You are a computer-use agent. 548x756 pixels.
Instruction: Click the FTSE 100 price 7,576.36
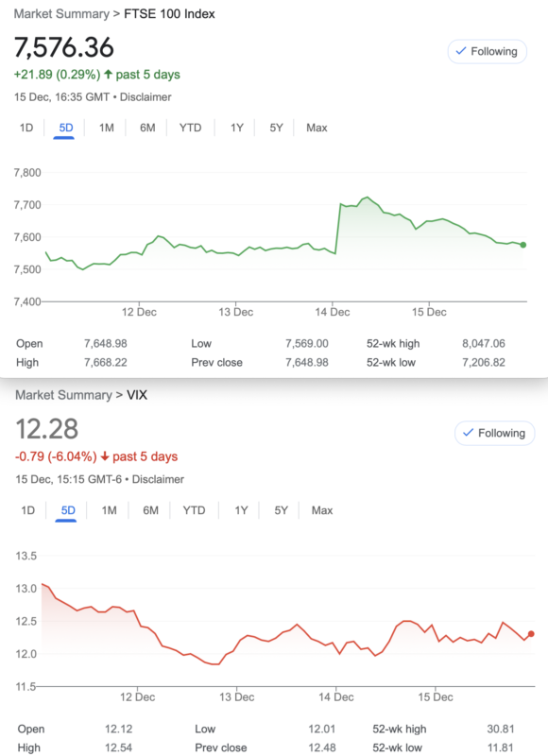[63, 47]
